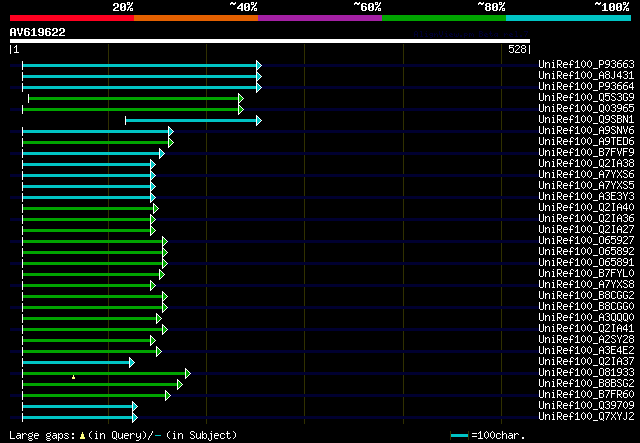Click the UniRef100_A2SY28 label

586,340
